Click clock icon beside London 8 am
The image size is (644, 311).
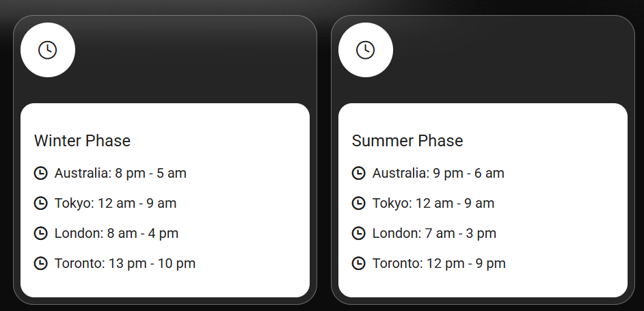40,233
